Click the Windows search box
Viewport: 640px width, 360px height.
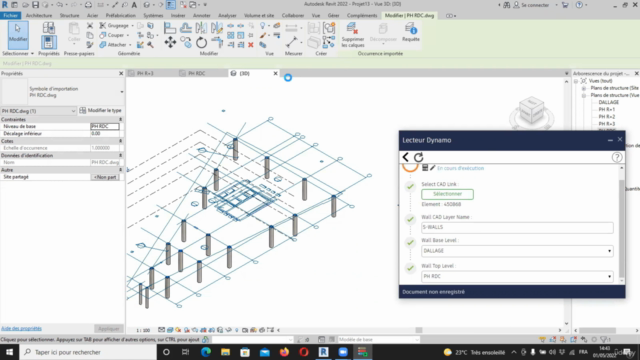point(88,352)
